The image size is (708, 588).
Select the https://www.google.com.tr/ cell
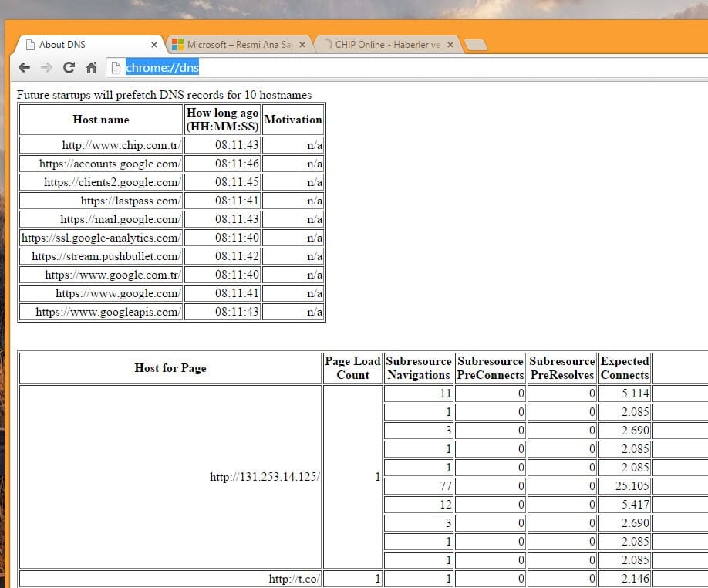pos(101,275)
